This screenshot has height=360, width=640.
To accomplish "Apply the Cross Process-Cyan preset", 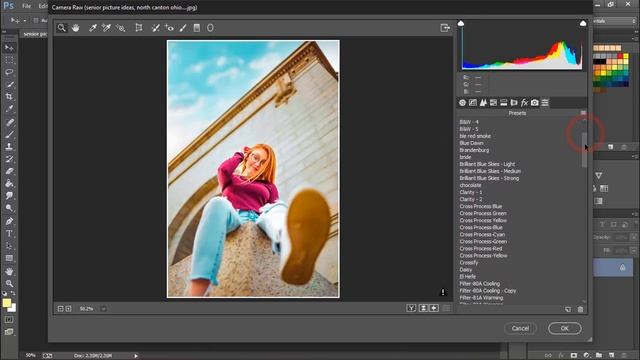I will 482,235.
